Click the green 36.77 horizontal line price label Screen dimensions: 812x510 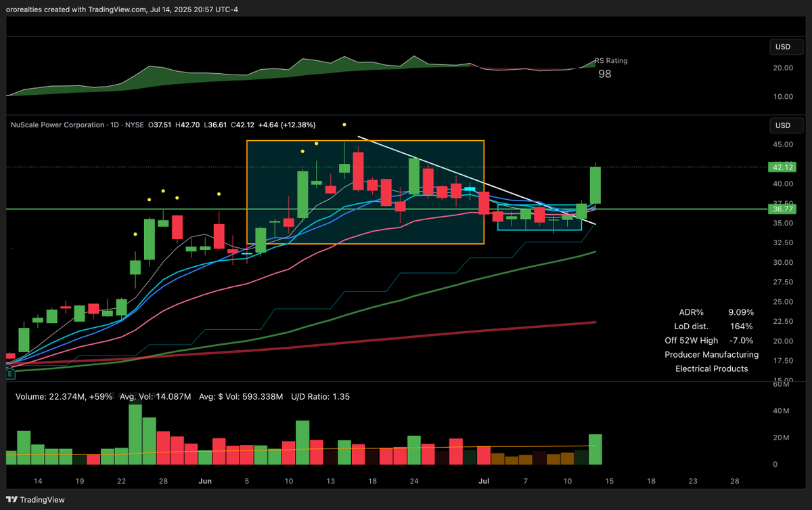click(x=782, y=209)
